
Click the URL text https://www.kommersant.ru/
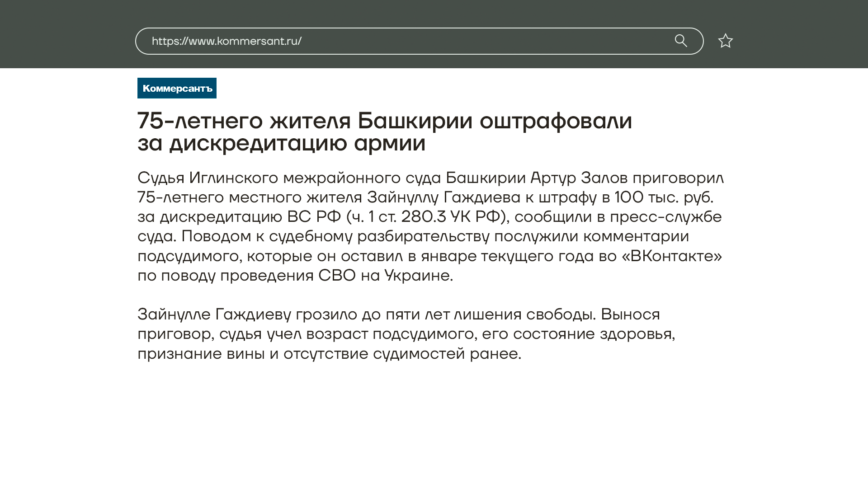(x=226, y=41)
